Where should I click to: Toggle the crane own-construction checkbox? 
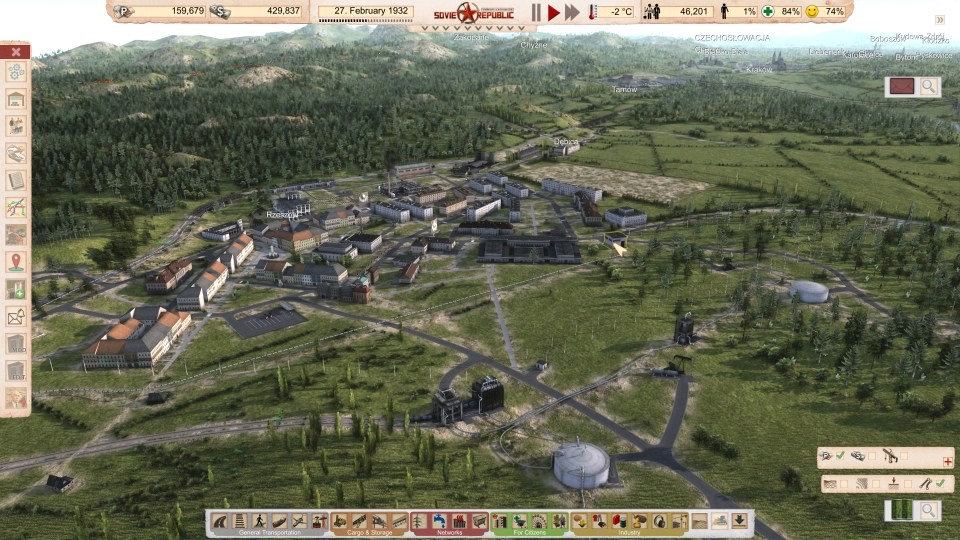click(904, 456)
